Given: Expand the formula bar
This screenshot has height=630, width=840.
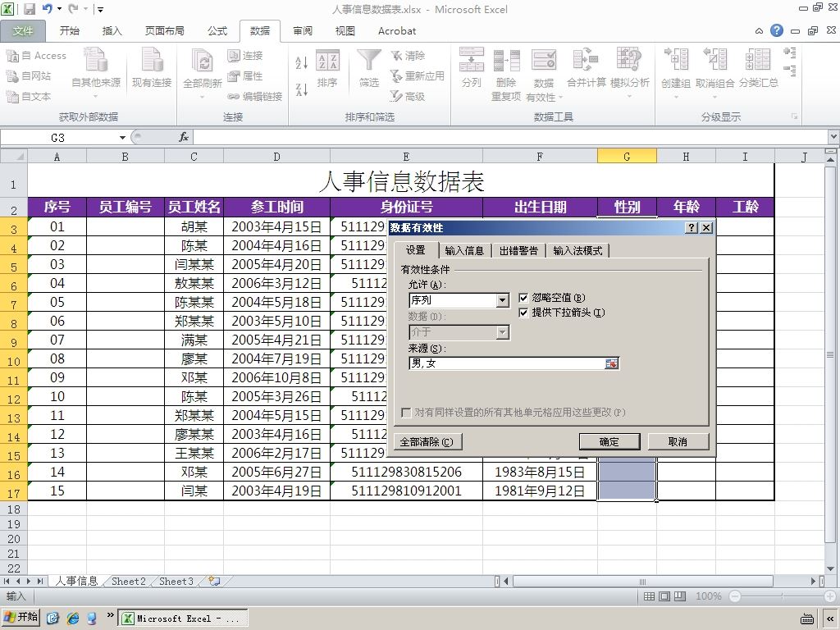Looking at the screenshot, I should (833, 138).
